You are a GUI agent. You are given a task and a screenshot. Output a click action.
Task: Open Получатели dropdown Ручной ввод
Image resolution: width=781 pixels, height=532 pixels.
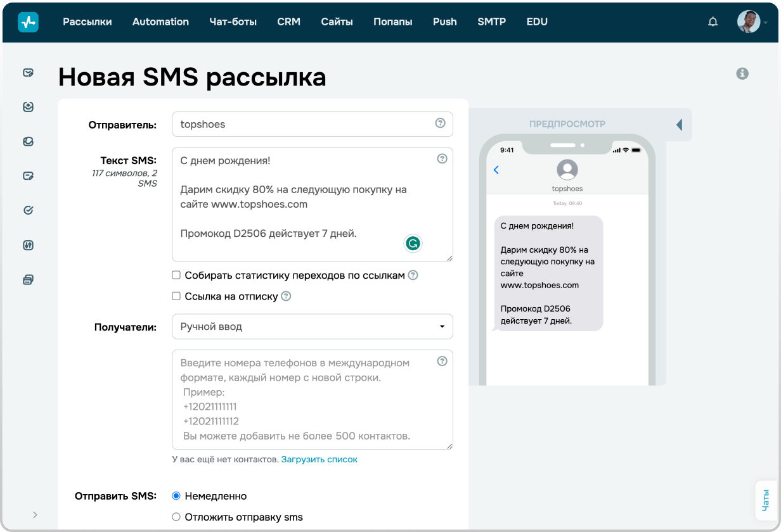pyautogui.click(x=313, y=327)
